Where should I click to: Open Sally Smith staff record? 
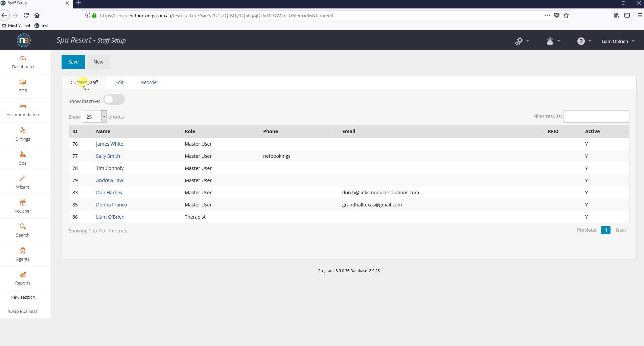coord(108,156)
